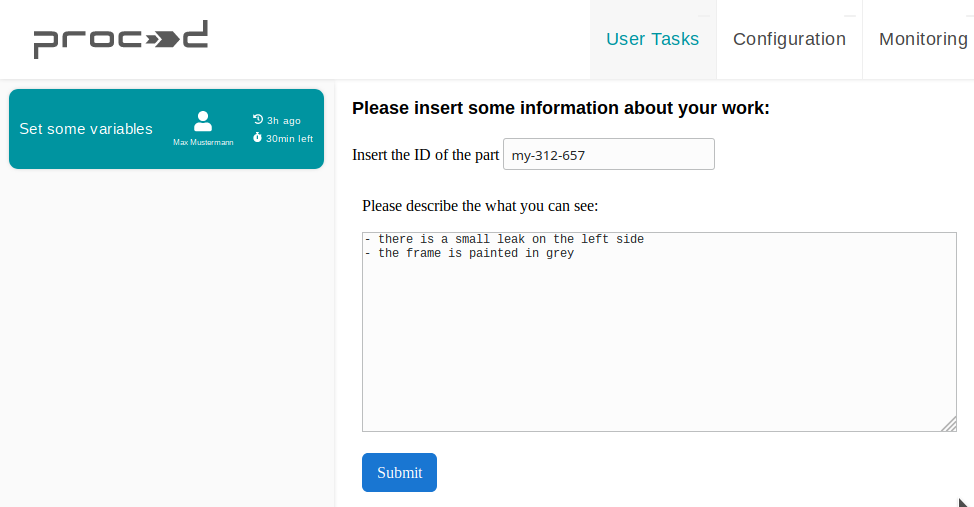
Task: Click the '30min left' deadline text
Action: (289, 138)
